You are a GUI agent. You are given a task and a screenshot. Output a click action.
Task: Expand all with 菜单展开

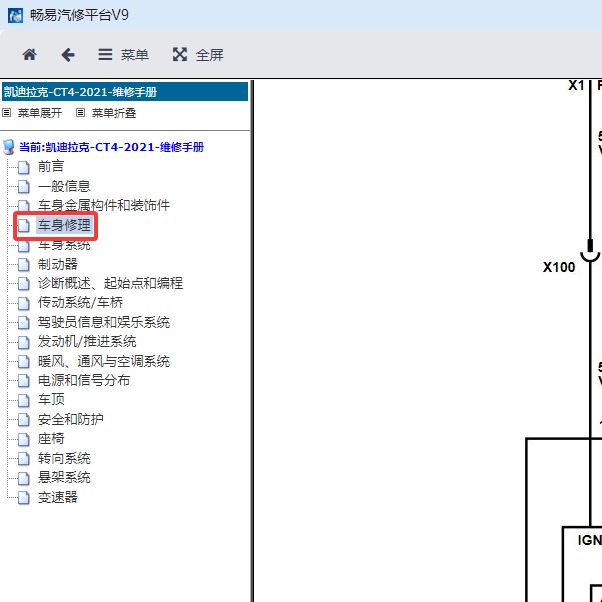pyautogui.click(x=40, y=113)
